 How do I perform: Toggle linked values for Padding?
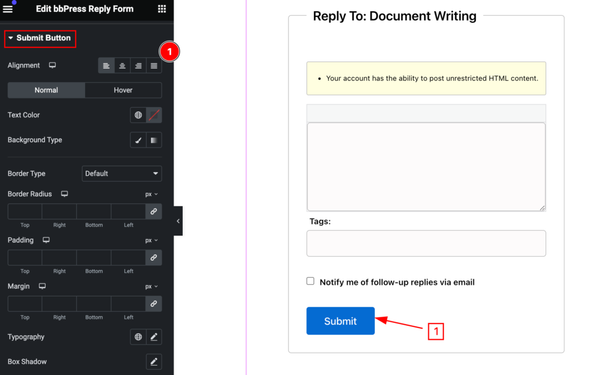(x=153, y=258)
